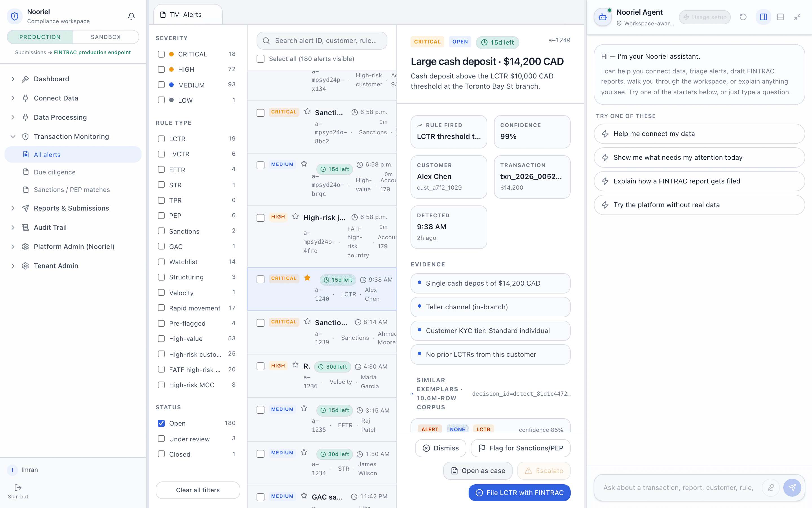The width and height of the screenshot is (812, 508).
Task: Switch to the SANDBOX environment
Action: click(106, 37)
